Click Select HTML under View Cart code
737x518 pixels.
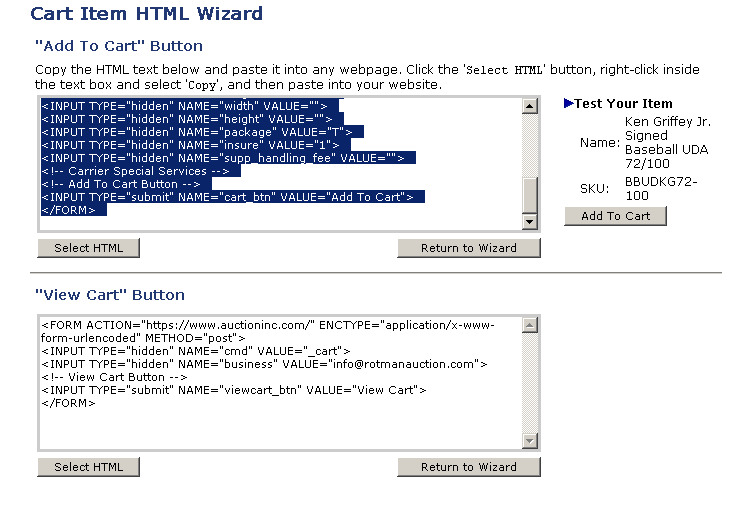click(88, 467)
